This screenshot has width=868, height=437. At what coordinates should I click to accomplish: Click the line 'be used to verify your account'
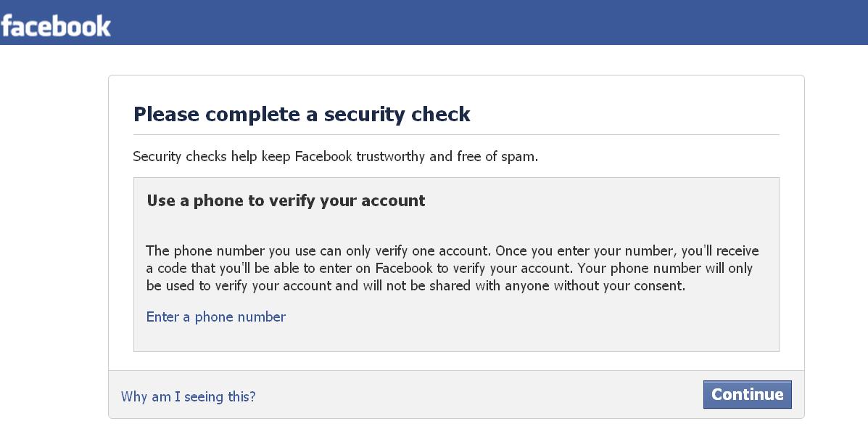[x=416, y=286]
